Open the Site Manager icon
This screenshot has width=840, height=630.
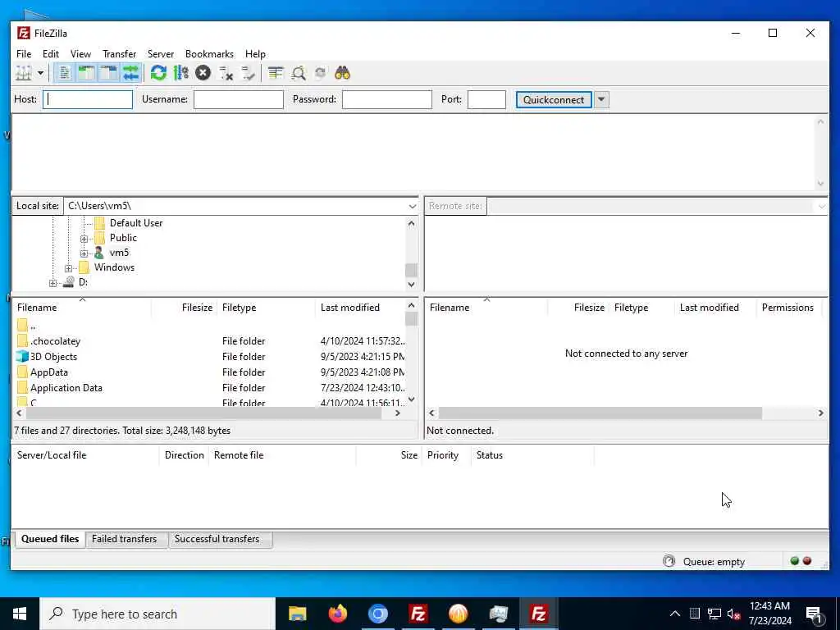(x=24, y=73)
